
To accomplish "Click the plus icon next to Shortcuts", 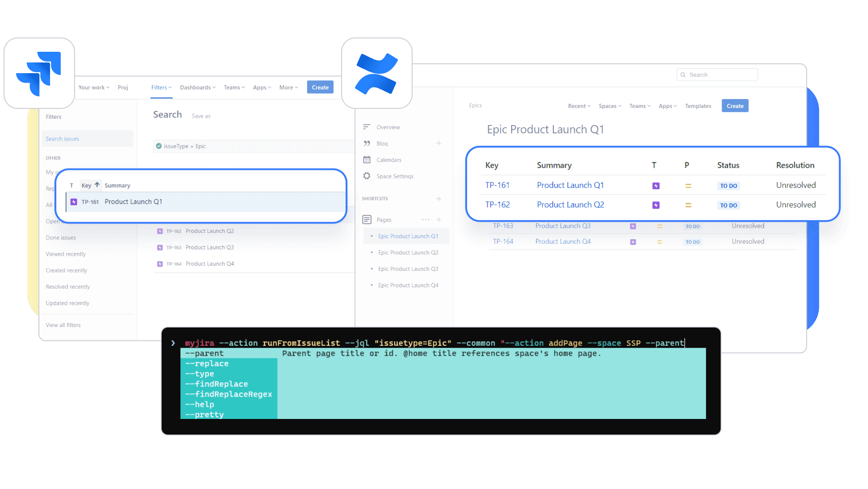I will 439,199.
